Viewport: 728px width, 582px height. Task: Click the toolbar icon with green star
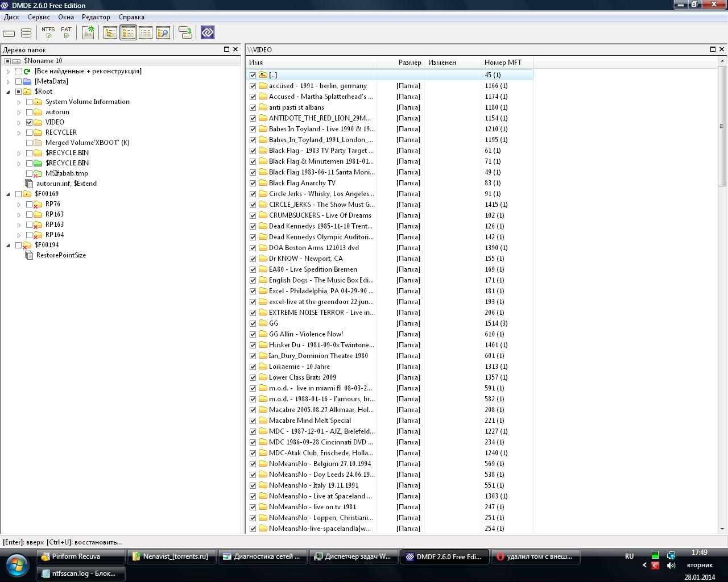tap(88, 33)
